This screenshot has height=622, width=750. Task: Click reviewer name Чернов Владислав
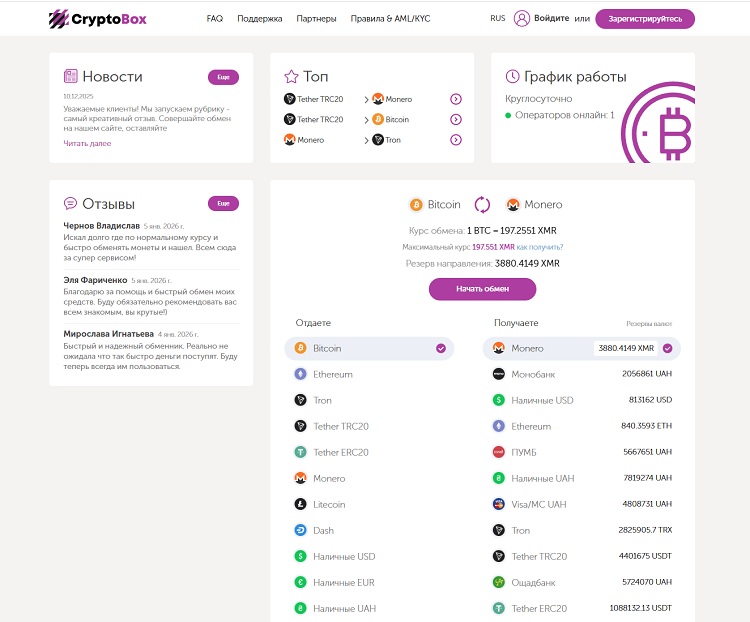coord(101,225)
